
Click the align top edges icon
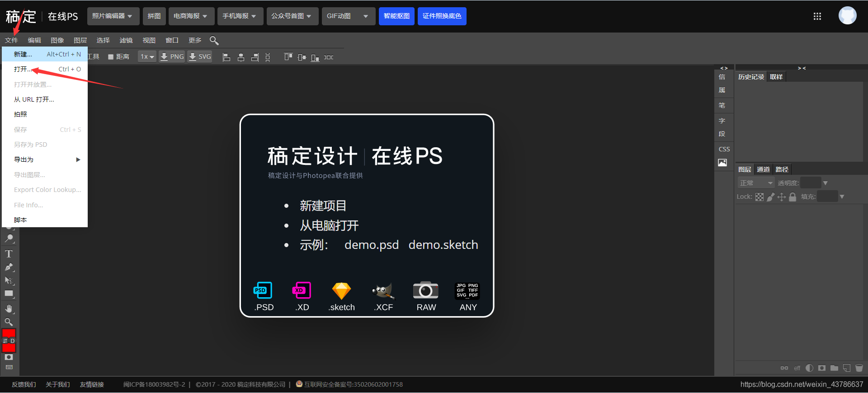pyautogui.click(x=288, y=57)
